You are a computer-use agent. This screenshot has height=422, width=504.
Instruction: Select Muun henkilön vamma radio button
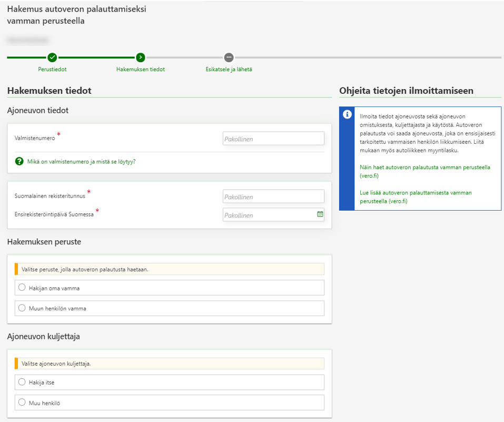(22, 308)
